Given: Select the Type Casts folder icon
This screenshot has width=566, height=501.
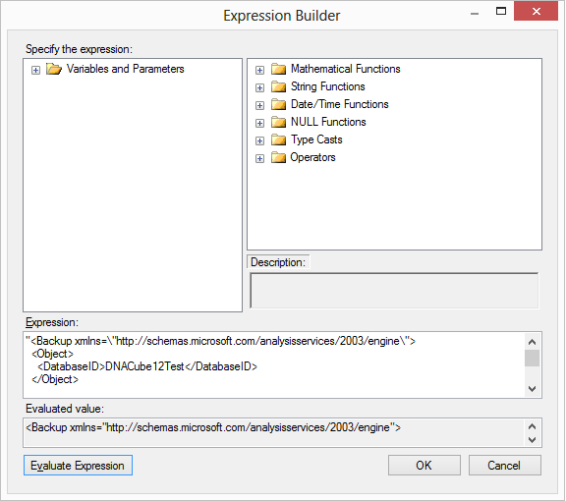Looking at the screenshot, I should (278, 140).
